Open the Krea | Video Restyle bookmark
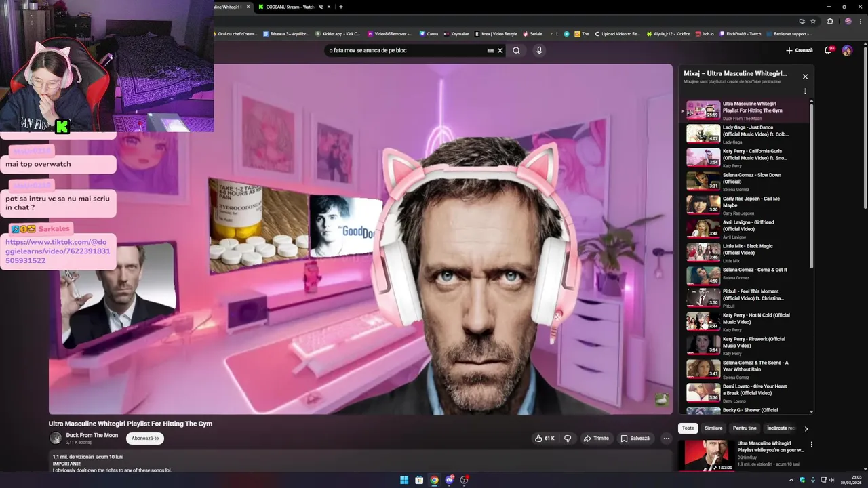The image size is (868, 488). tap(496, 33)
